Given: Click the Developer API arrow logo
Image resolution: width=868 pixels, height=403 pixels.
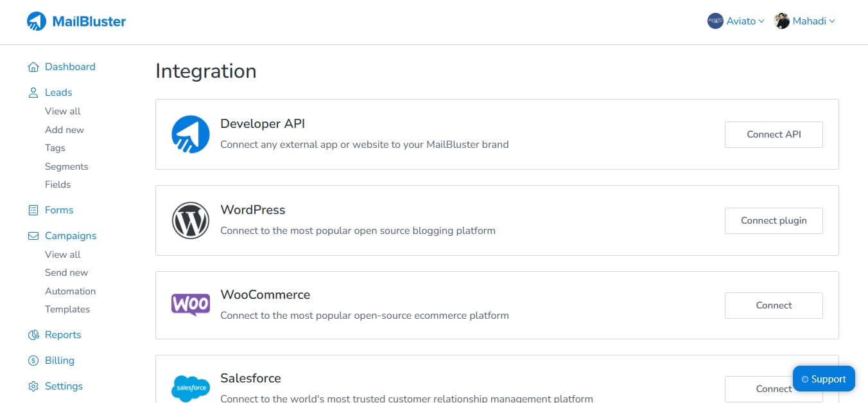Looking at the screenshot, I should tap(191, 134).
